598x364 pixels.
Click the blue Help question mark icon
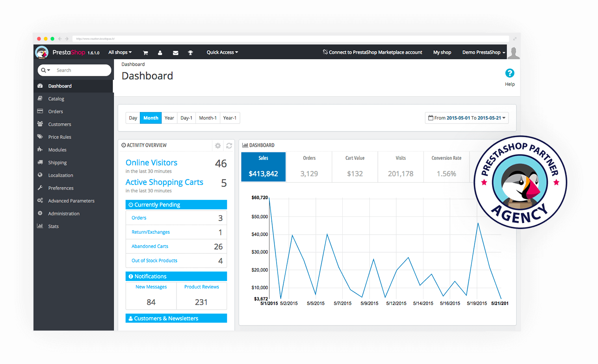click(x=510, y=73)
